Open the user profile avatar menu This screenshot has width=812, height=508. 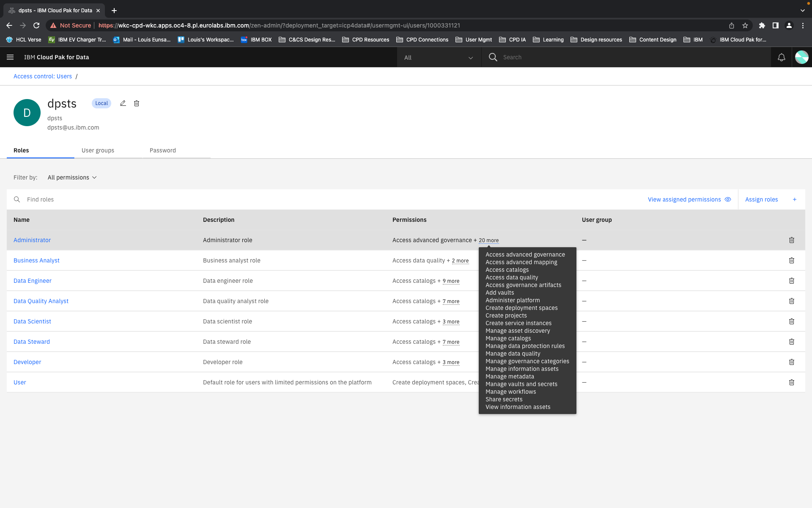801,57
